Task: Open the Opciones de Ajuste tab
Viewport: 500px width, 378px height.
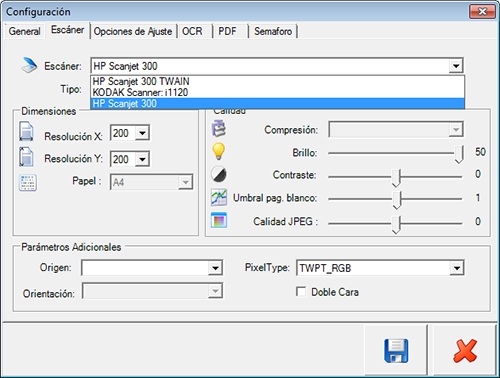Action: point(133,32)
